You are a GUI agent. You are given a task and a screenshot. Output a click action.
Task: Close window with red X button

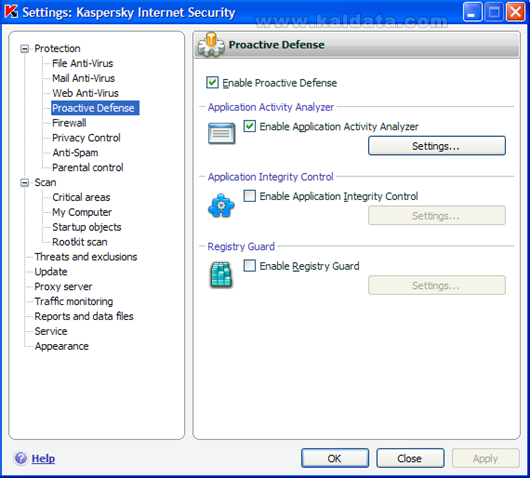coord(515,12)
